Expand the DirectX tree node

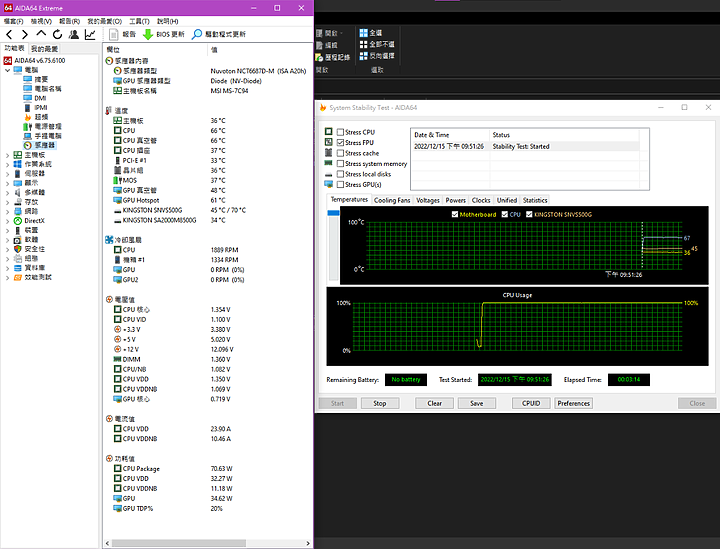pyautogui.click(x=7, y=221)
